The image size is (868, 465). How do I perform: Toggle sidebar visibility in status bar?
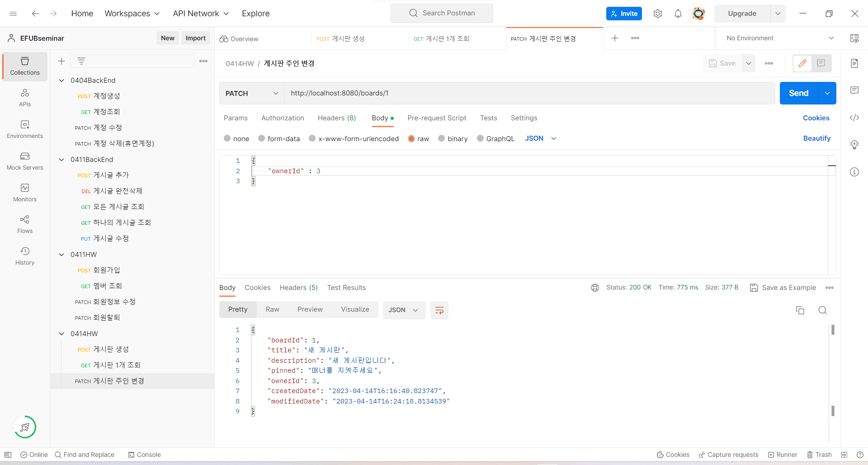pyautogui.click(x=8, y=455)
